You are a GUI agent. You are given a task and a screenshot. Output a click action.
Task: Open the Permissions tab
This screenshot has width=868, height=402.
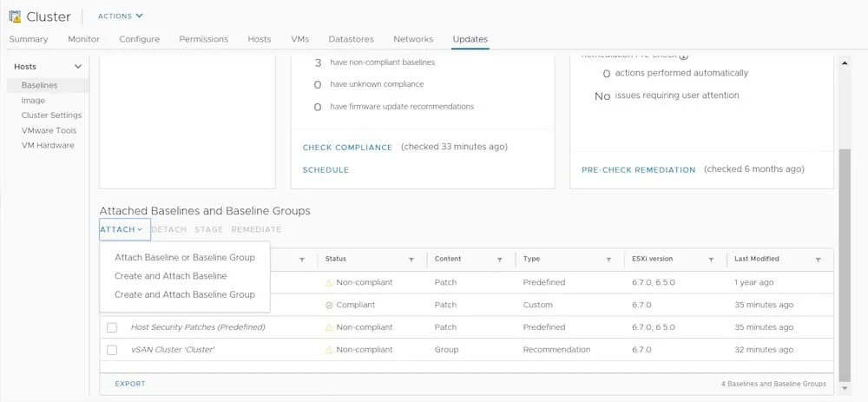click(204, 39)
